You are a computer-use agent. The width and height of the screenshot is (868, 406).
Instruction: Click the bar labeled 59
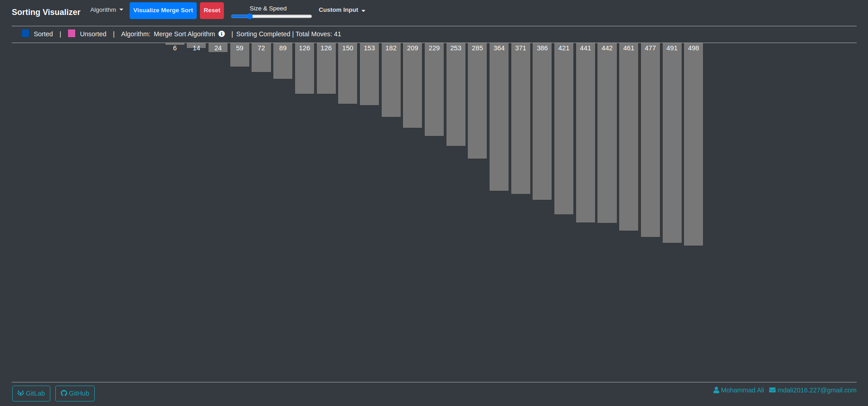[x=240, y=55]
